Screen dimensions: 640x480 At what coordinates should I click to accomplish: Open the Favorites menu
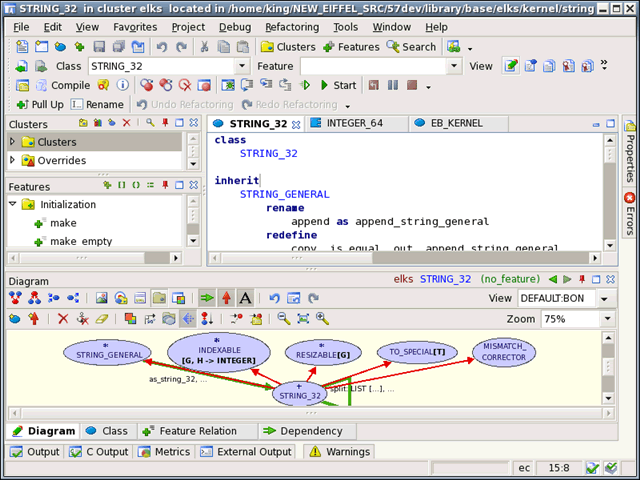pyautogui.click(x=135, y=27)
